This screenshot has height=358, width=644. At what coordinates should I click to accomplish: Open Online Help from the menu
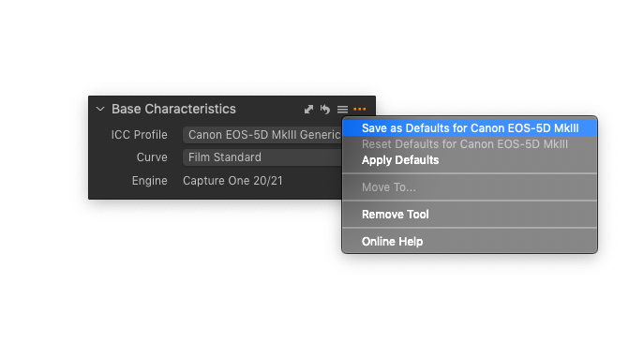470,242
